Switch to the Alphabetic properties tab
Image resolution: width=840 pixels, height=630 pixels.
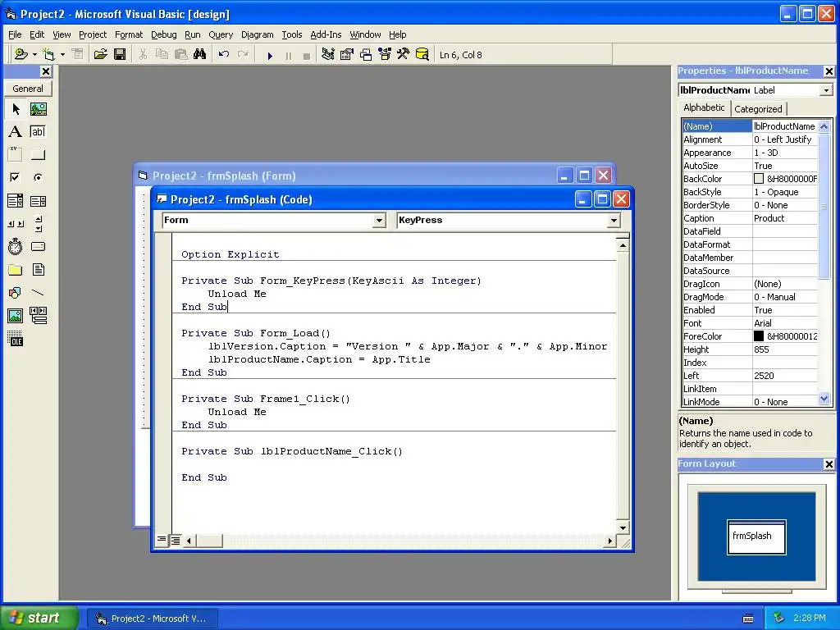(704, 107)
